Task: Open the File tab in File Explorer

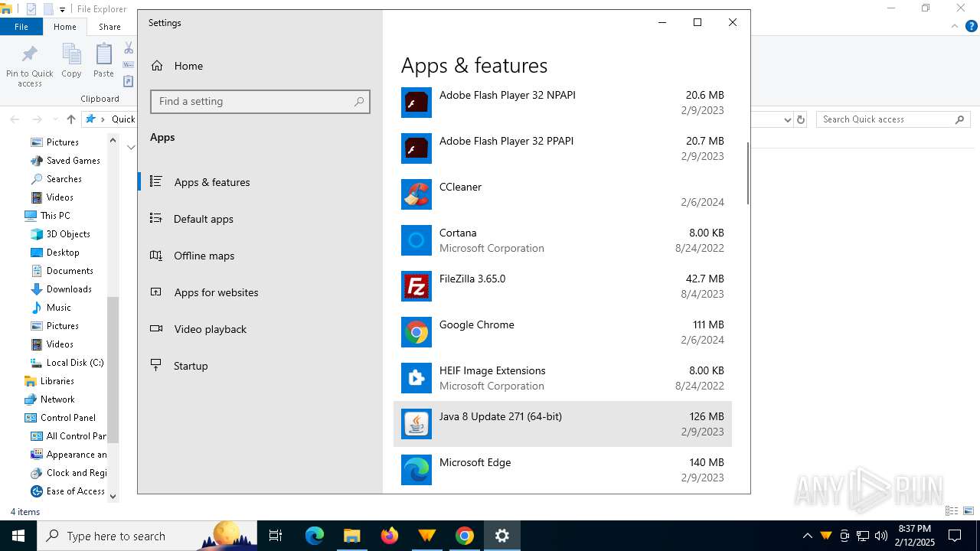Action: (21, 26)
